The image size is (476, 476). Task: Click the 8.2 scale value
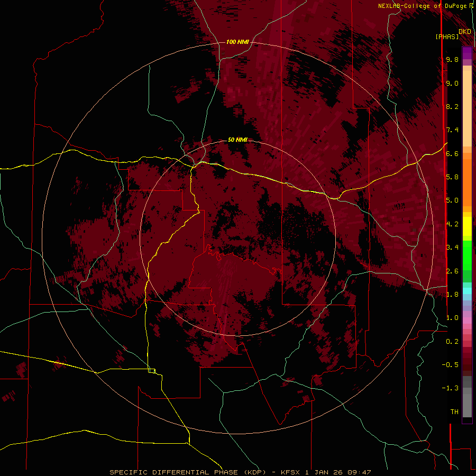(452, 107)
